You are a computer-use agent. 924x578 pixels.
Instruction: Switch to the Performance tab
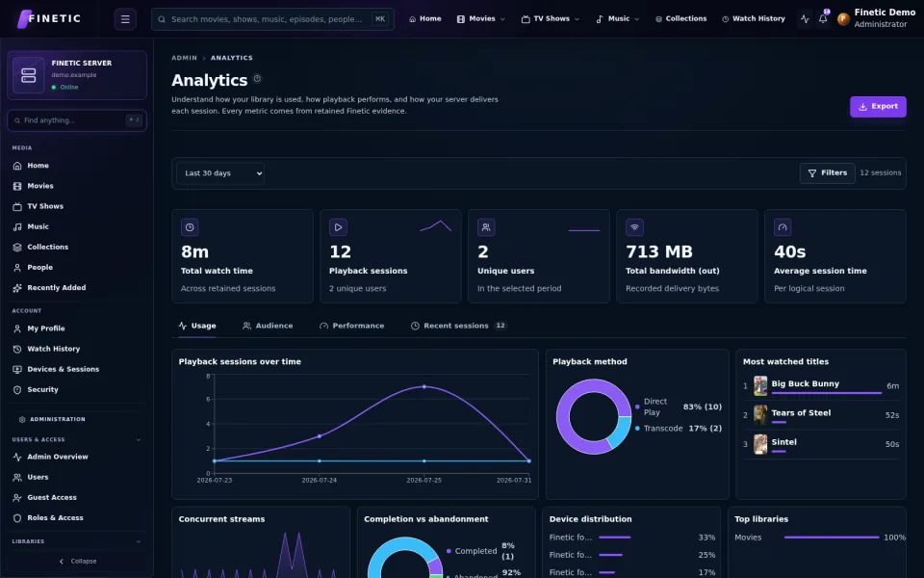point(352,326)
